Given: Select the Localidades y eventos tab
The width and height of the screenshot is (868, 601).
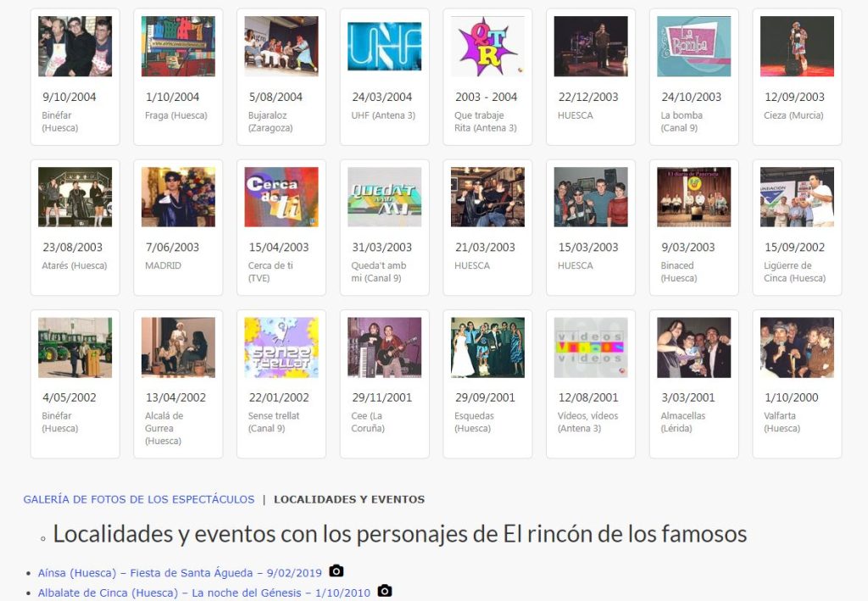Looking at the screenshot, I should click(349, 499).
